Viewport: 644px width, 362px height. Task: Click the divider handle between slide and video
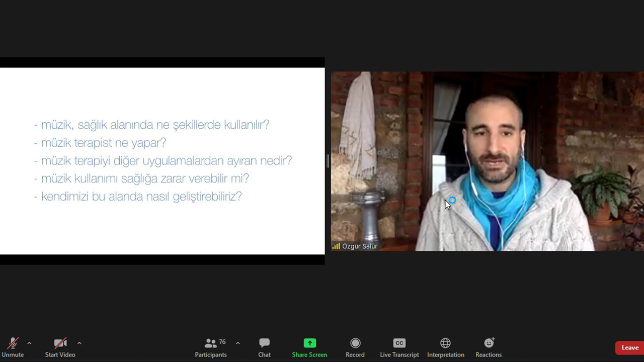[x=328, y=161]
